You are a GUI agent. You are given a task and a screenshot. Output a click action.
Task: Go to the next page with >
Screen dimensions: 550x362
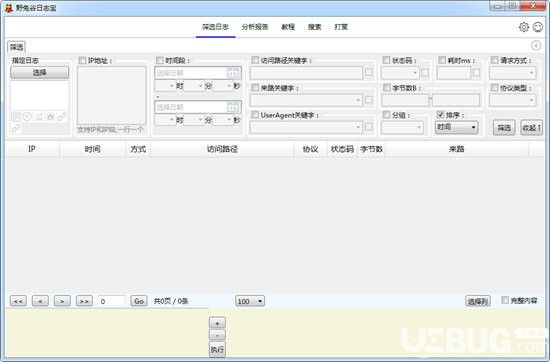coord(62,301)
